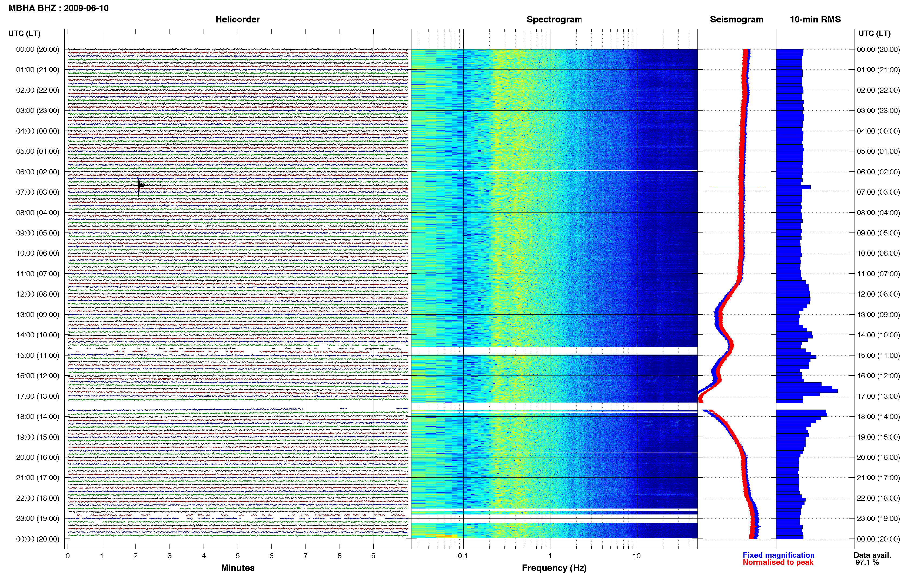Screen dimensions: 924x578
Task: Click spectrogram frequency tick '1'
Action: (x=550, y=556)
